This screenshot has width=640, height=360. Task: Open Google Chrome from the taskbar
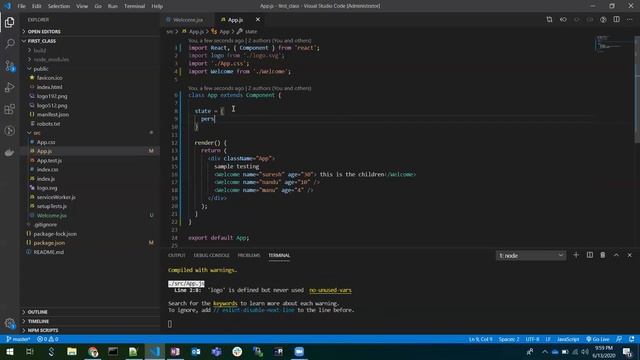pyautogui.click(x=93, y=352)
